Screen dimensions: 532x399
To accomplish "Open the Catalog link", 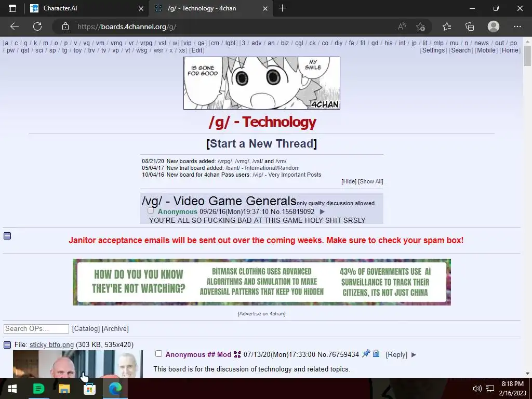I will point(86,328).
